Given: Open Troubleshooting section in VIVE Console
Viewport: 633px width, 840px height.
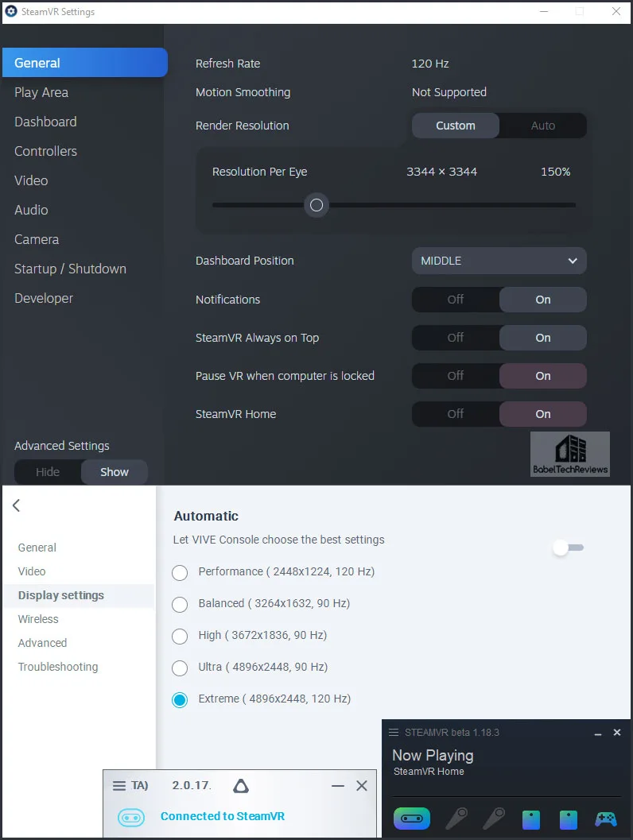Looking at the screenshot, I should tap(58, 667).
